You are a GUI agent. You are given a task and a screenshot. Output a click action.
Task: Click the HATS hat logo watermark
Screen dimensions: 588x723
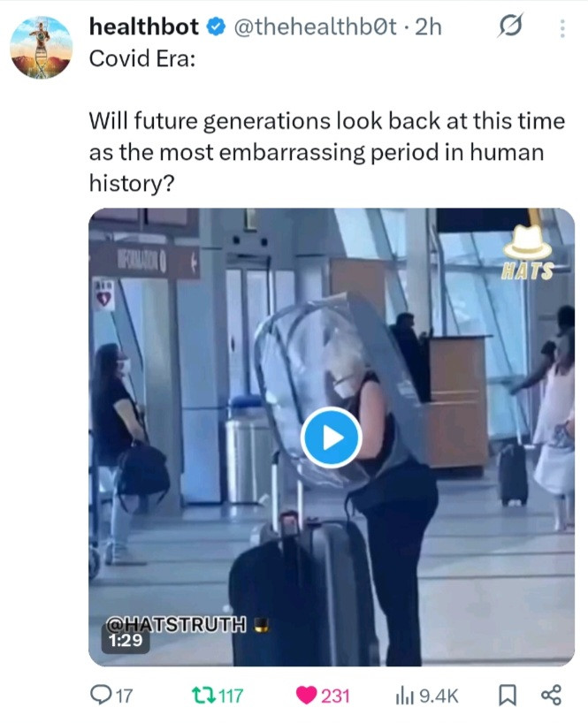click(x=528, y=253)
